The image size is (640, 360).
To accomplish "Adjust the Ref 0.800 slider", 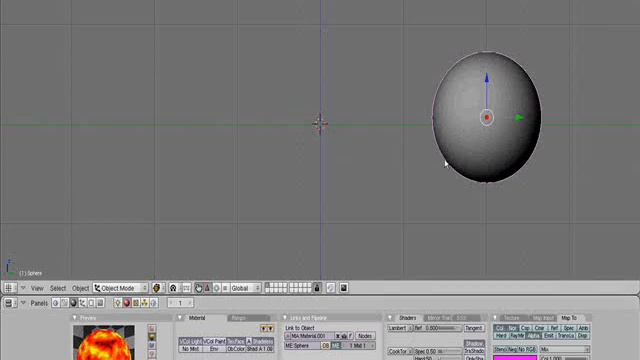I will (x=438, y=328).
